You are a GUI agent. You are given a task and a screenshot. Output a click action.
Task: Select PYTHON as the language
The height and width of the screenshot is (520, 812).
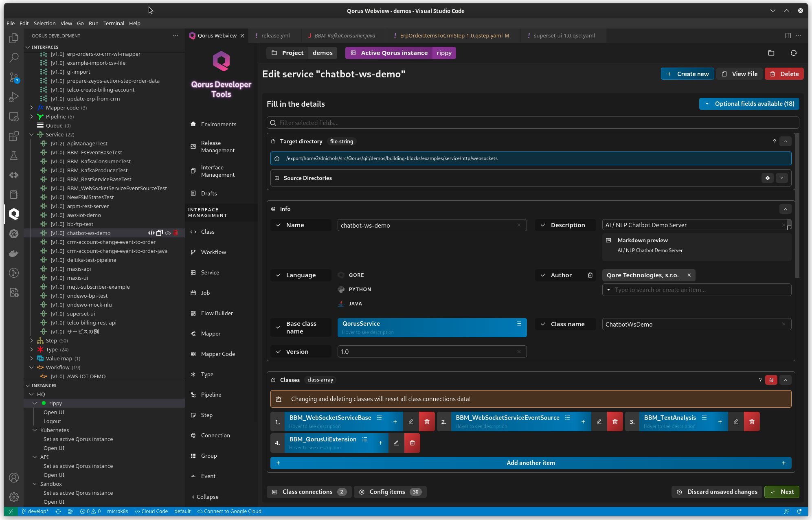point(354,290)
